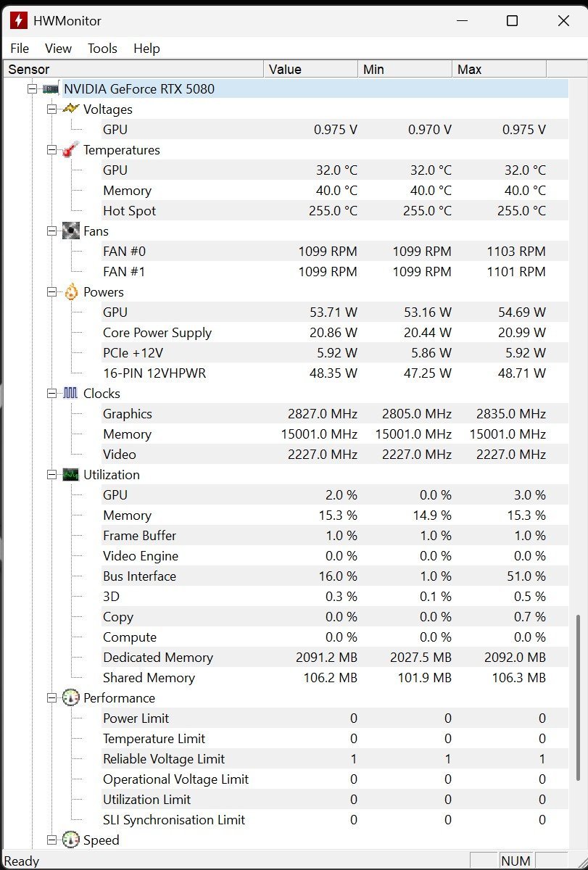Collapse the Temperatures tree section
588x870 pixels.
[x=51, y=150]
